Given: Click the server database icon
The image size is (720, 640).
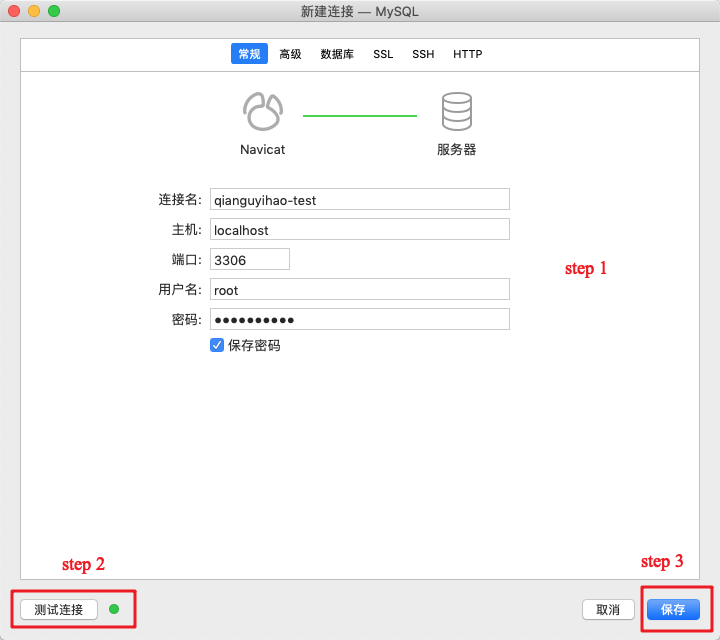Looking at the screenshot, I should click(x=456, y=112).
